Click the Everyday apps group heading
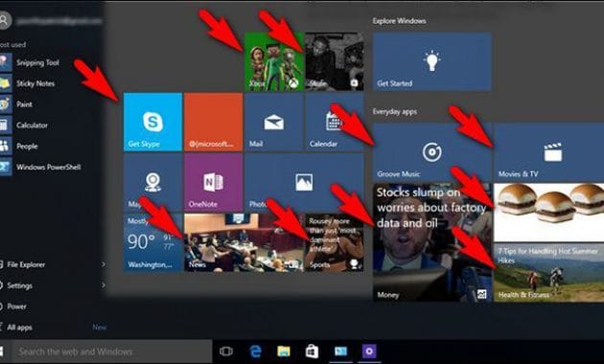The width and height of the screenshot is (604, 364). click(395, 111)
